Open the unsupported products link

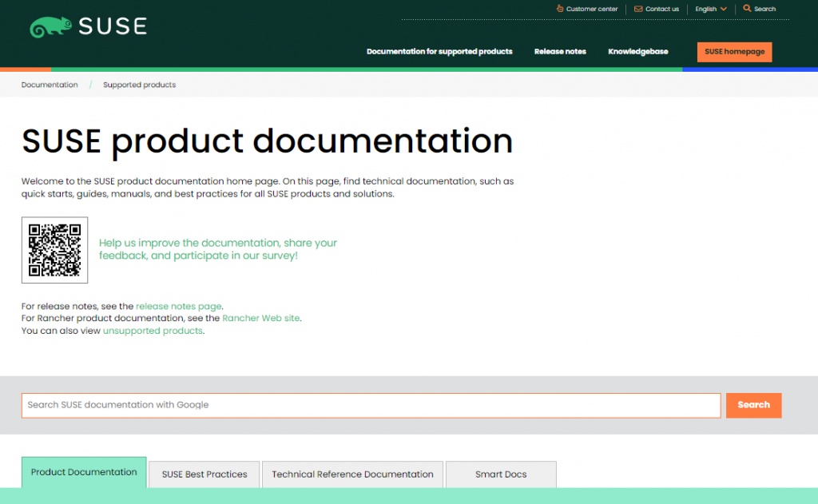153,331
